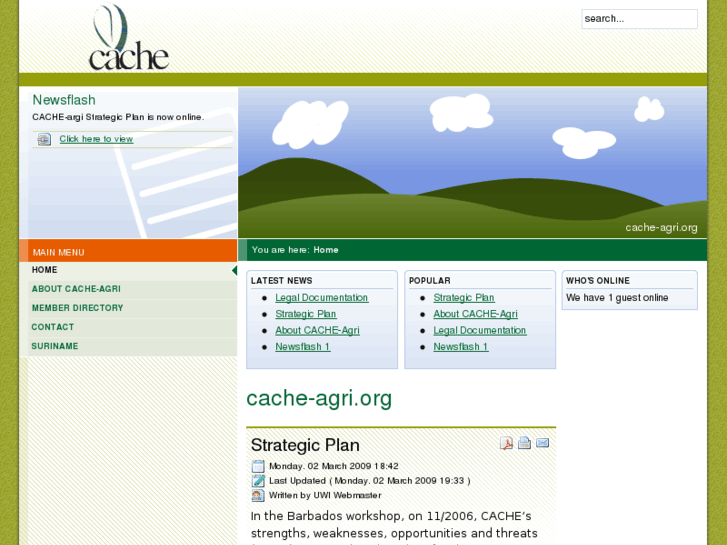Click the Latest News module heading
Image resolution: width=727 pixels, height=545 pixels.
(x=281, y=281)
